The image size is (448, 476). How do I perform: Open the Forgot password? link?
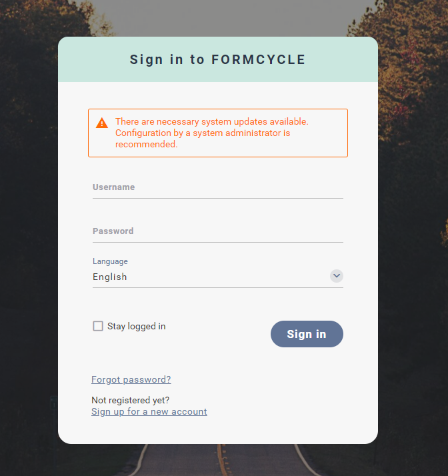tap(131, 379)
